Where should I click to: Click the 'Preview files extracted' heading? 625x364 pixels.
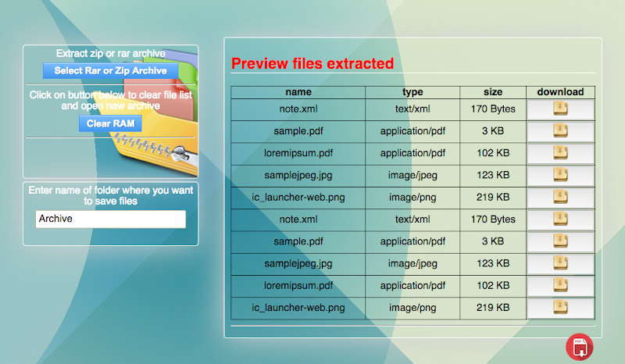click(312, 63)
